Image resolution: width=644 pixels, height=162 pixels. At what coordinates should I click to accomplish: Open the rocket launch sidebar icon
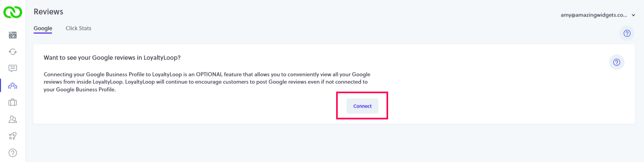pyautogui.click(x=13, y=136)
